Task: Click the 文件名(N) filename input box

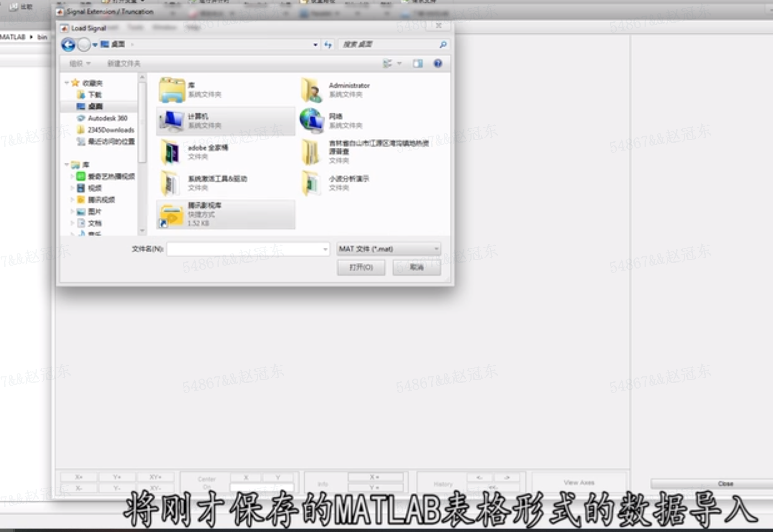Action: (x=244, y=249)
